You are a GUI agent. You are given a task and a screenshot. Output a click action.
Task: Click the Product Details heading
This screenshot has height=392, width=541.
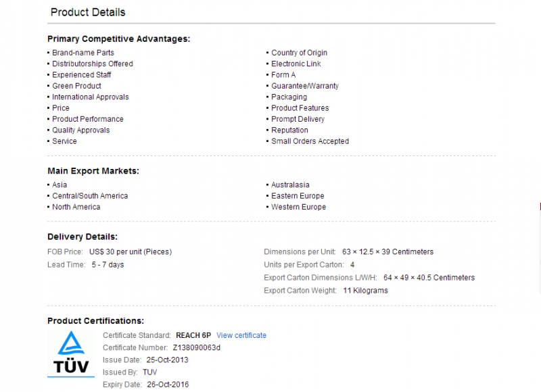coord(88,12)
